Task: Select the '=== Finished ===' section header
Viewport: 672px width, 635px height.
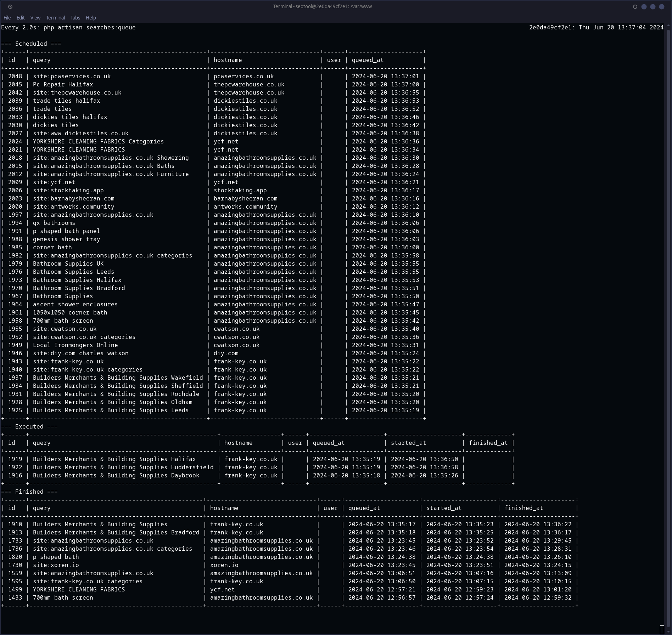Action: pyautogui.click(x=29, y=492)
